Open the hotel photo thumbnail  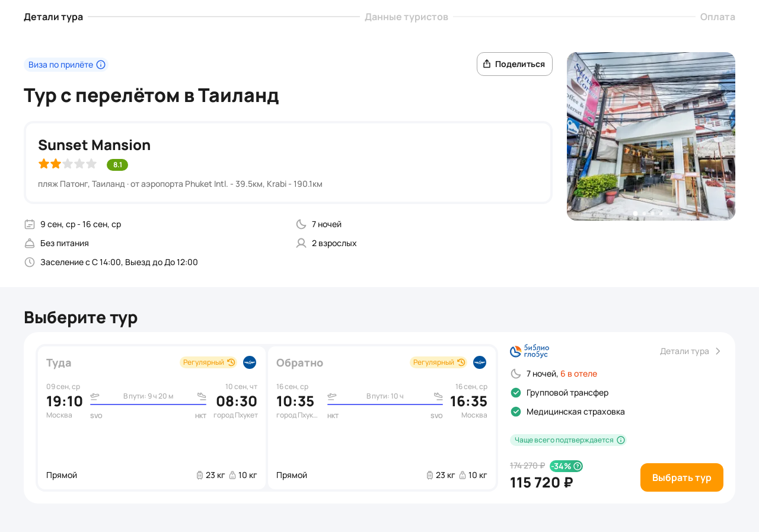tap(651, 136)
